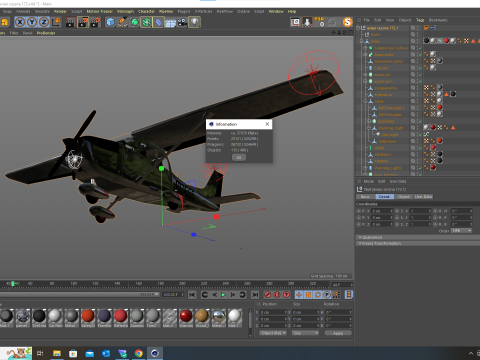
Task: Toggle the X axis lock
Action: 20,22
